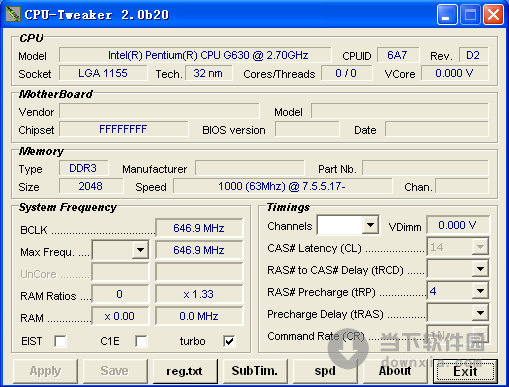Image resolution: width=509 pixels, height=387 pixels.
Task: Click the Socket value LGA 1155
Action: pos(103,73)
